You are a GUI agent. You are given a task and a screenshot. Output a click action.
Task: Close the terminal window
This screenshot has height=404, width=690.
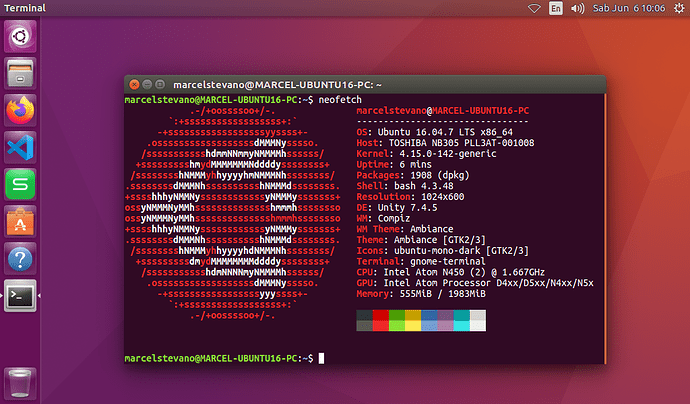click(x=135, y=84)
